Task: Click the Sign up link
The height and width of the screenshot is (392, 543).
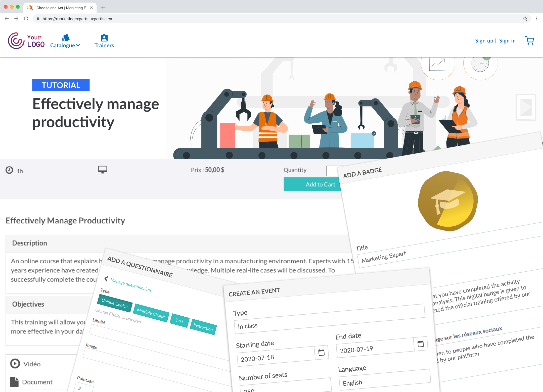Action: pyautogui.click(x=484, y=41)
